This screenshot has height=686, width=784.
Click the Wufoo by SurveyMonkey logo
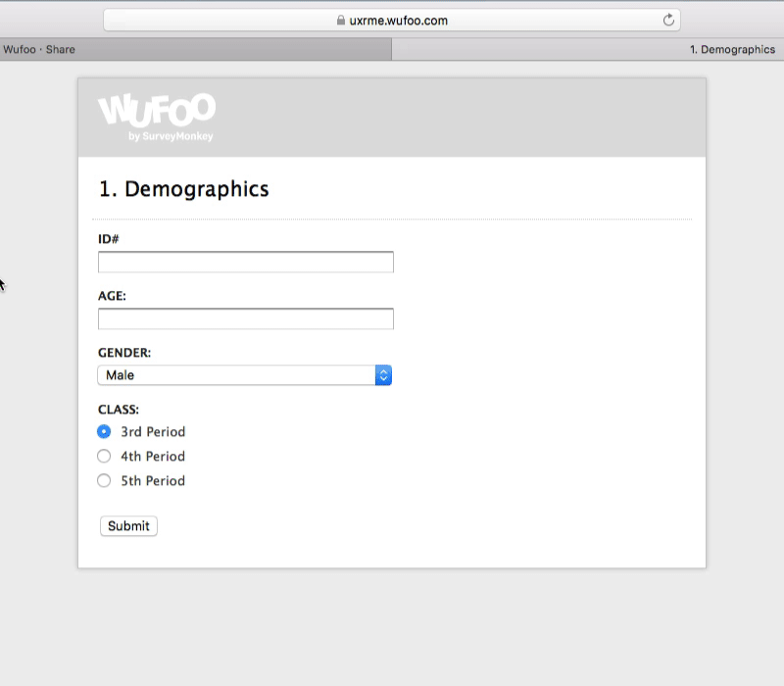(157, 117)
